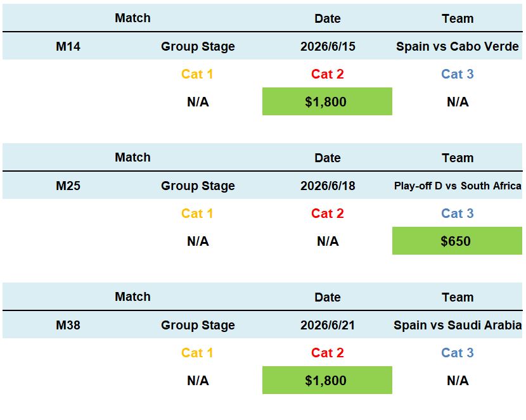Click the Cat 2 label under the 2026/6/21 date
Screen dimensions: 526x420
pyautogui.click(x=327, y=353)
